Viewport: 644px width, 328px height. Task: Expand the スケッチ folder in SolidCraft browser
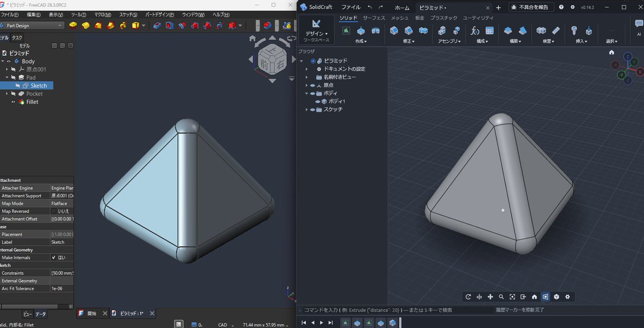(306, 109)
